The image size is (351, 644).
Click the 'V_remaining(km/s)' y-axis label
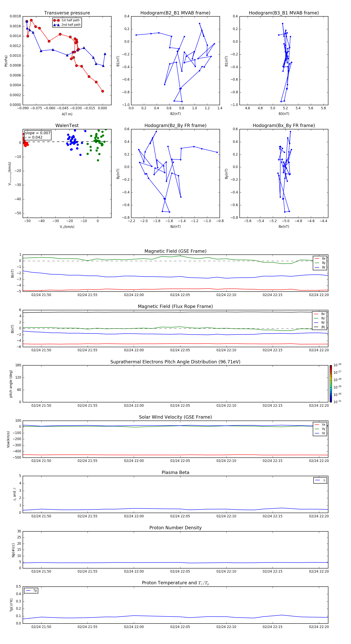(x=10, y=173)
